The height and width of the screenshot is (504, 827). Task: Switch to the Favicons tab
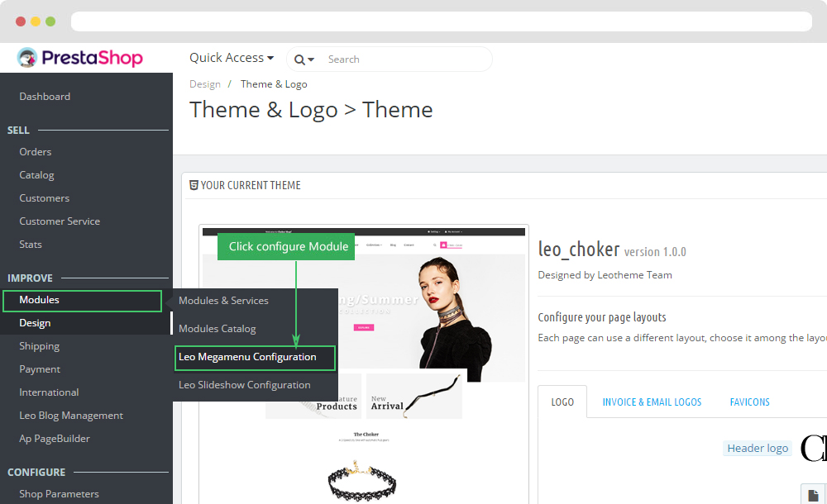pos(749,402)
